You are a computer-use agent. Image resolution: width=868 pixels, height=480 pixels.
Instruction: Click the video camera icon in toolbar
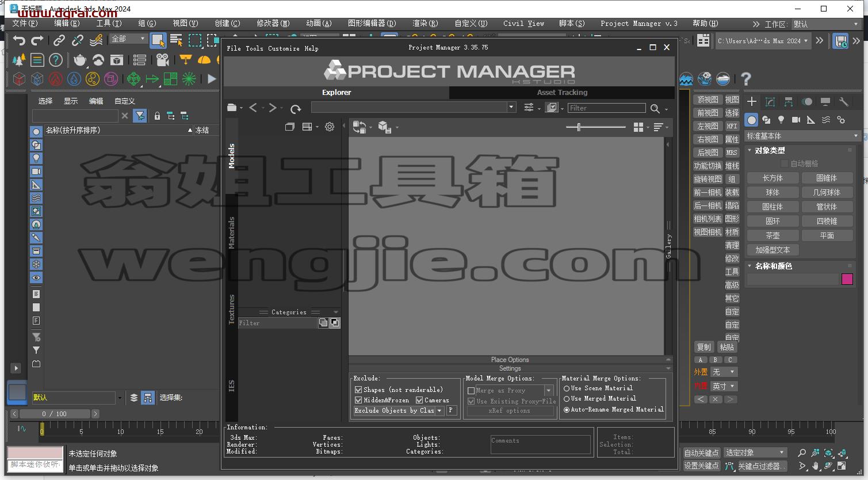click(163, 60)
